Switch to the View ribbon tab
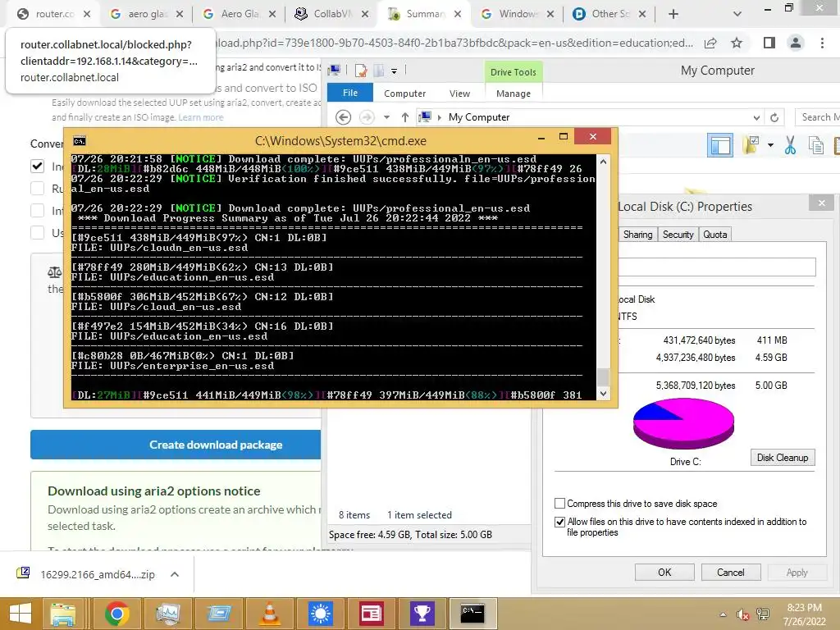840x630 pixels. [x=459, y=94]
